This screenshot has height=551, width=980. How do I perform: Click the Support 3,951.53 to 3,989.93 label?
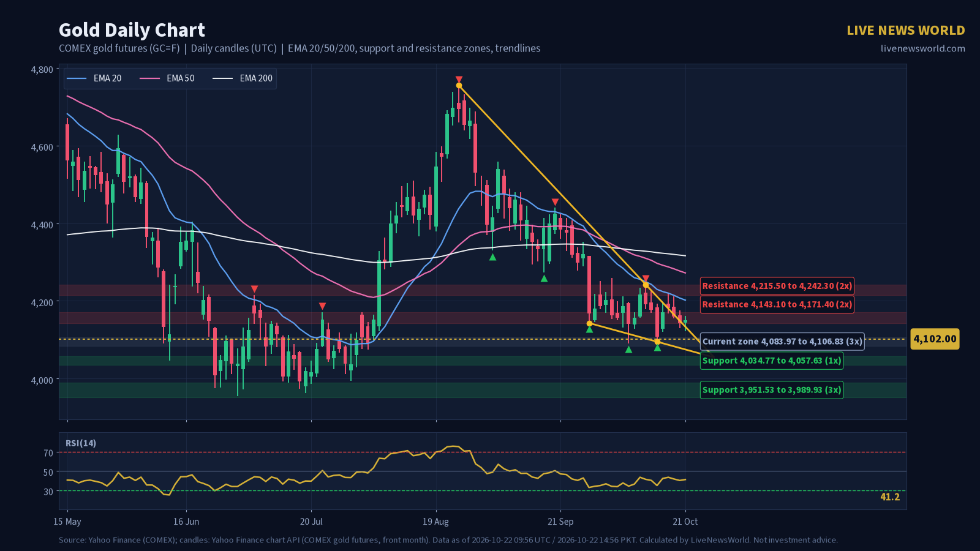point(772,390)
